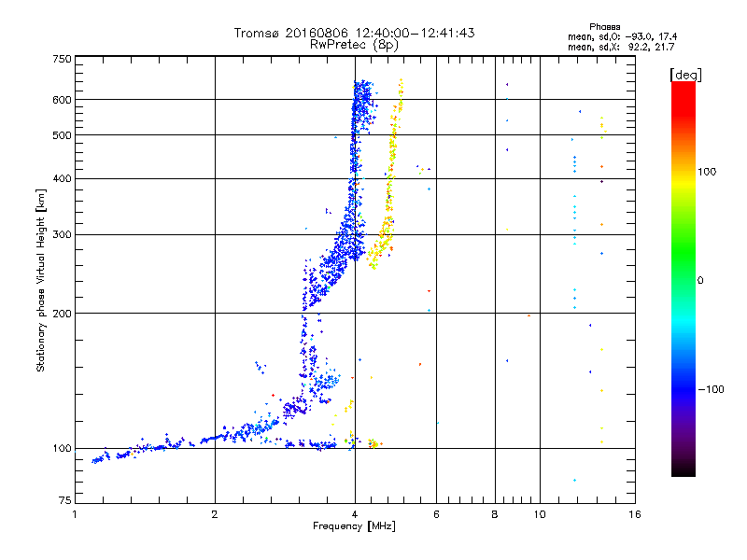Image resolution: width=747 pixels, height=560 pixels.
Task: Click the y-axis label "200"
Action: click(62, 314)
